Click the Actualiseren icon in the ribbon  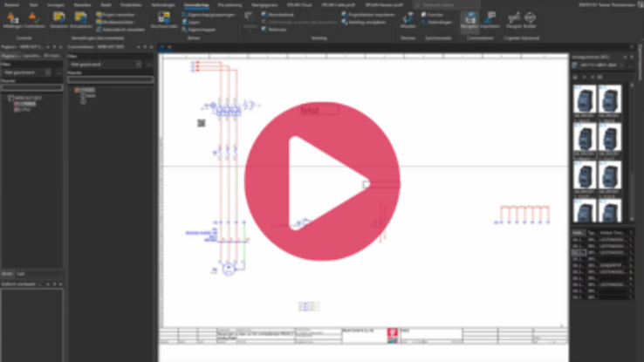81,20
